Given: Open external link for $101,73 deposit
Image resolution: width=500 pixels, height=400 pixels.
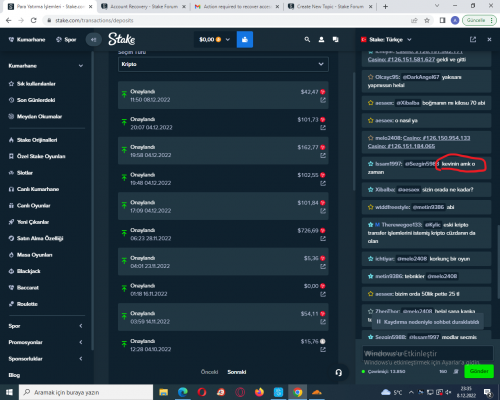Looking at the screenshot, I should pyautogui.click(x=323, y=128).
